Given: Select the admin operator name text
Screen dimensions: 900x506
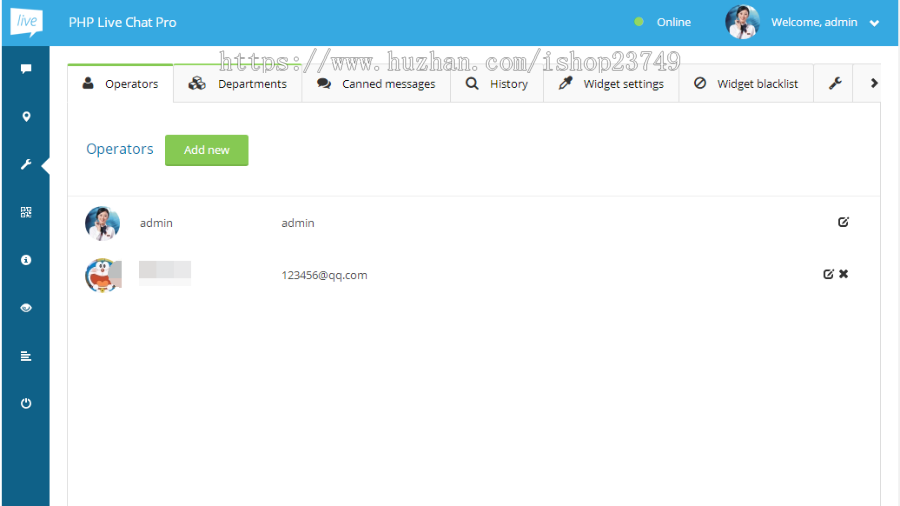Looking at the screenshot, I should coord(156,223).
